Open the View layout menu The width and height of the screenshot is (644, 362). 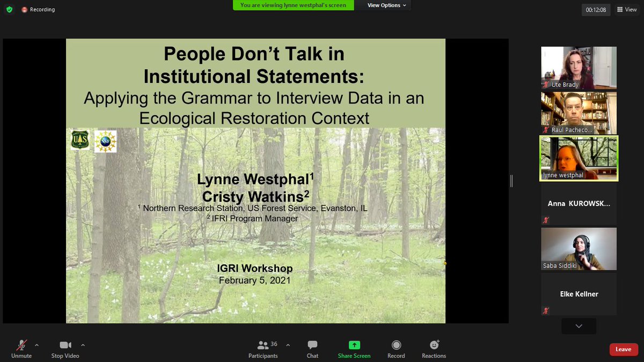626,10
